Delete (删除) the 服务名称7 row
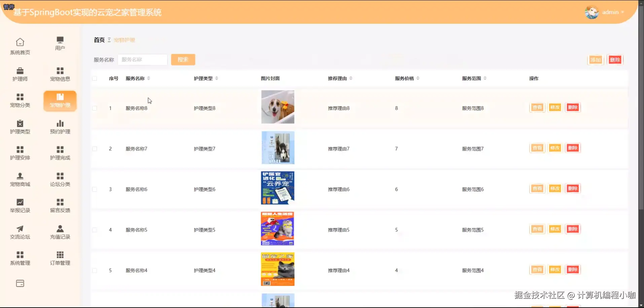The width and height of the screenshot is (644, 308). pos(573,148)
